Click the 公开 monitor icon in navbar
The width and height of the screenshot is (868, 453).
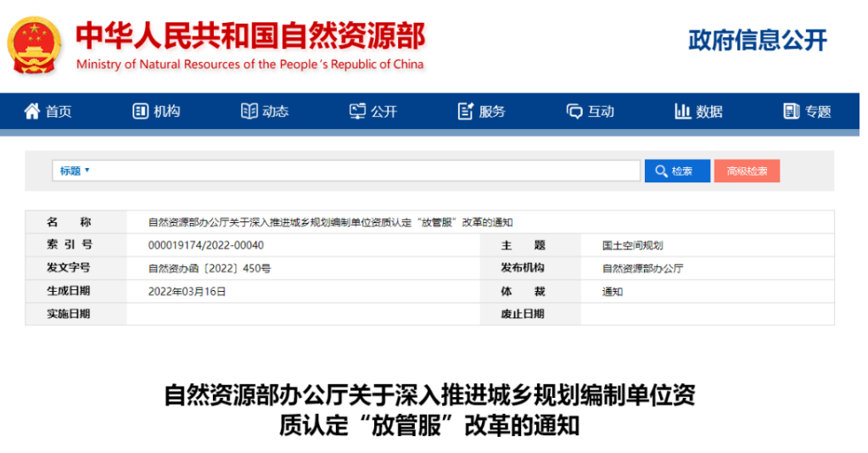click(357, 111)
